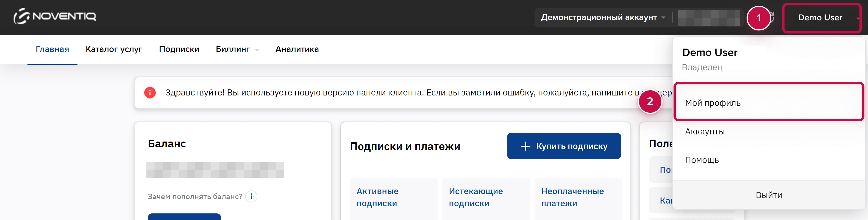Click the info icon beside 'Зачем пополнять баланс?'
Viewport: 868px width, 220px height.
[251, 196]
